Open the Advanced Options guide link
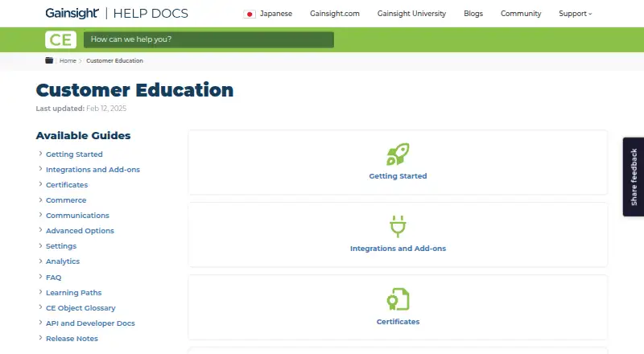 [80, 231]
